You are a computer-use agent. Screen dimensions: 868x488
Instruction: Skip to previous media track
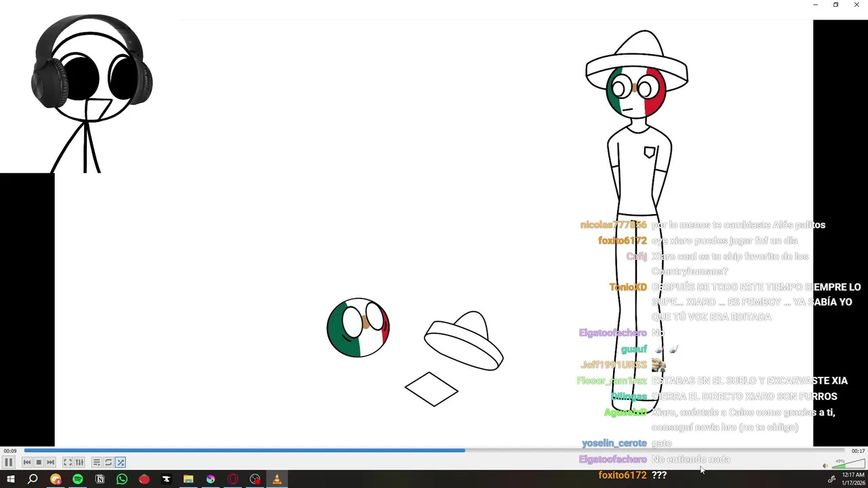click(26, 462)
